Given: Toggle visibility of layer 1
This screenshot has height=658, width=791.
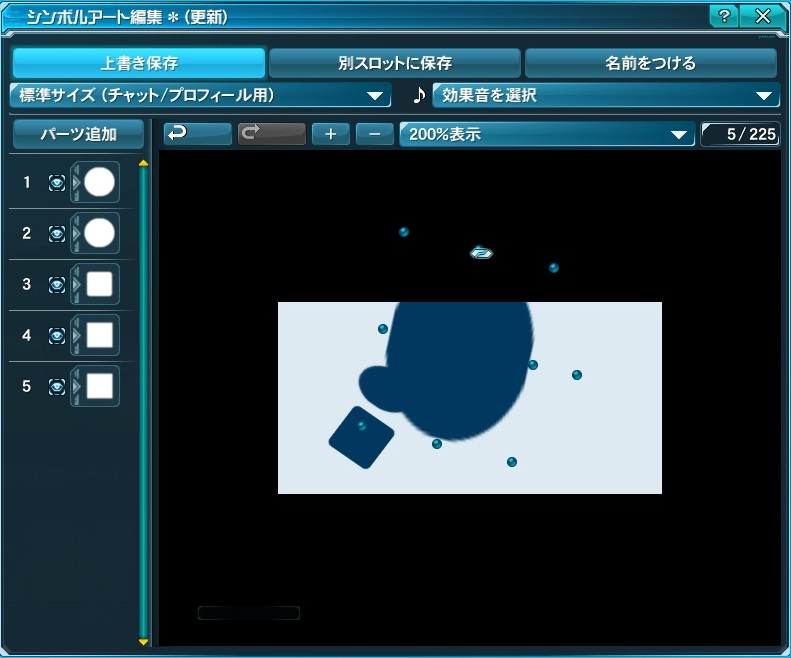Looking at the screenshot, I should pyautogui.click(x=56, y=182).
